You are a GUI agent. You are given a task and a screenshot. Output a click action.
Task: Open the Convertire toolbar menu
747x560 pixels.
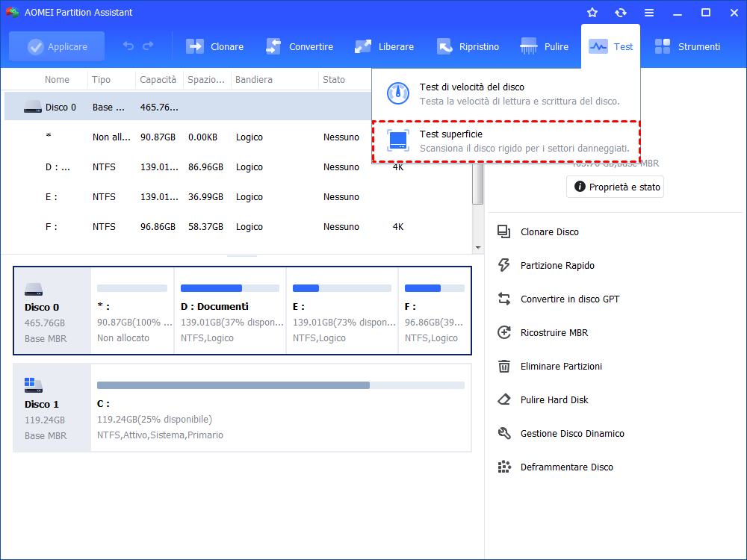coord(300,46)
